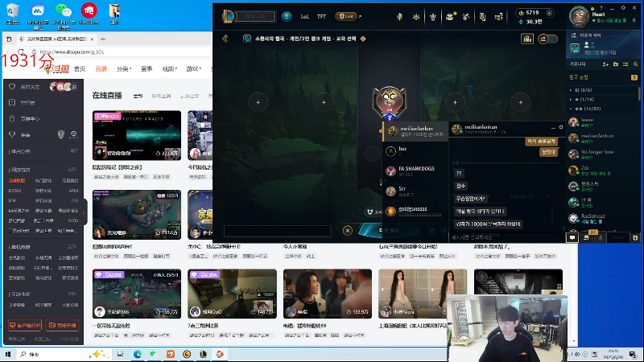Viewport: 644px width, 362px height.
Task: Open the loot chest icon with badge
Action: (450, 17)
